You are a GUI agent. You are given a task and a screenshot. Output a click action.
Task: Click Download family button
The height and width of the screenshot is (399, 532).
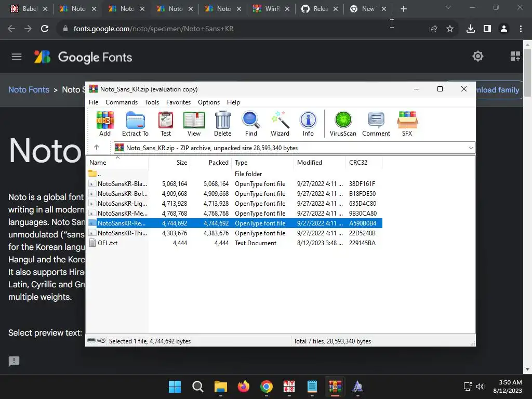499,90
